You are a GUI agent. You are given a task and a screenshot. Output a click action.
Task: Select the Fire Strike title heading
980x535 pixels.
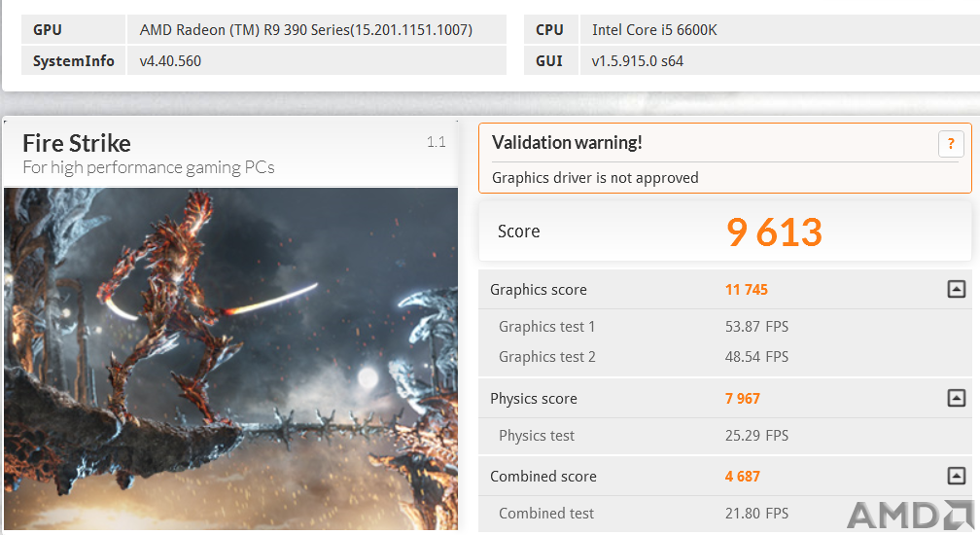point(77,143)
